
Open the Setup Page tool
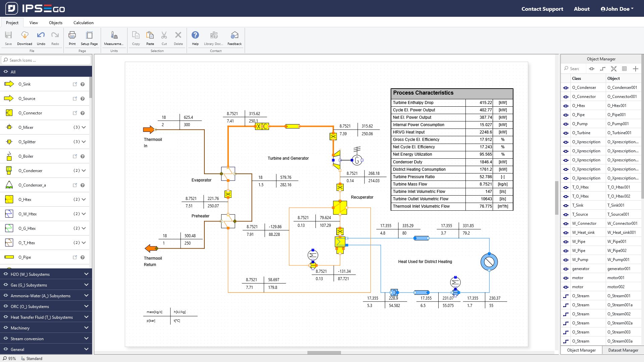(x=89, y=38)
